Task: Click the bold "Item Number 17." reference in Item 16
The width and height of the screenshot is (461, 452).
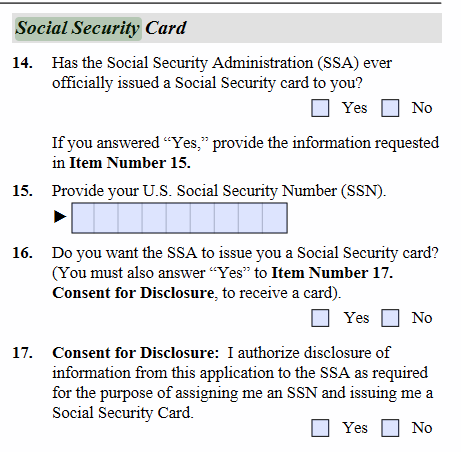Action: [332, 273]
